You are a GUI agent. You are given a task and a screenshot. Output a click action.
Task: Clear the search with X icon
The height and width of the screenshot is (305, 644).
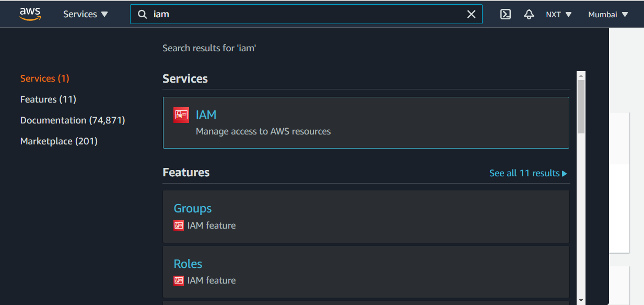click(471, 14)
